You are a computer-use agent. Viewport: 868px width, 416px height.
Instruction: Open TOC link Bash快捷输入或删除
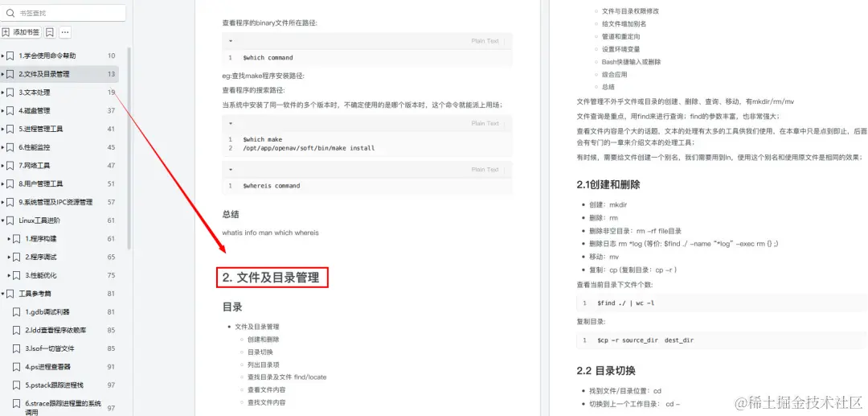click(x=631, y=62)
